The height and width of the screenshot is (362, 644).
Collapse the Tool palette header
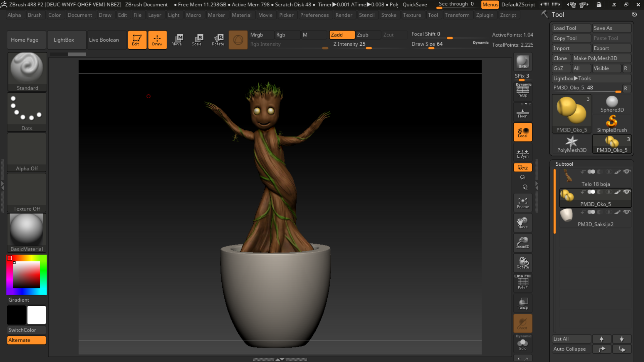coord(558,15)
